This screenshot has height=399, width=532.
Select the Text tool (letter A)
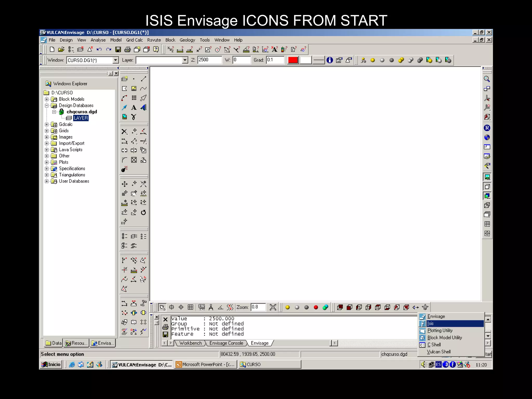click(134, 108)
